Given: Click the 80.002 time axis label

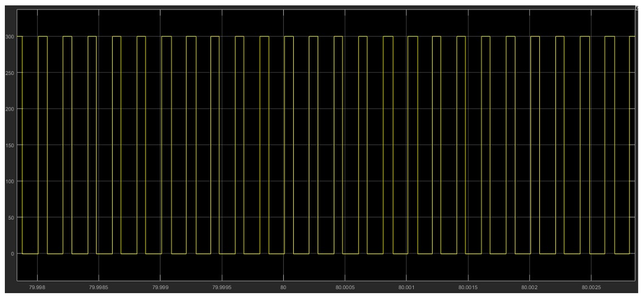Looking at the screenshot, I should 529,287.
